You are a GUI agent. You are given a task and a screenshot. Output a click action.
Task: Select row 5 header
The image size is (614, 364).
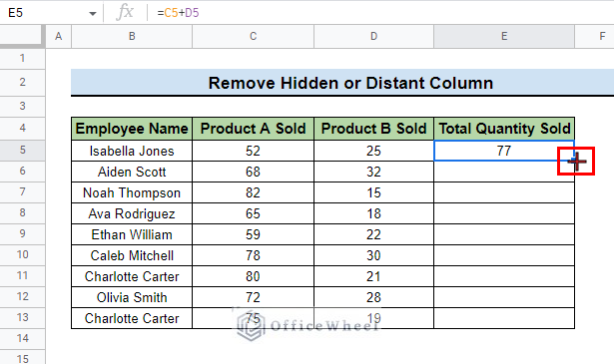coord(22,151)
